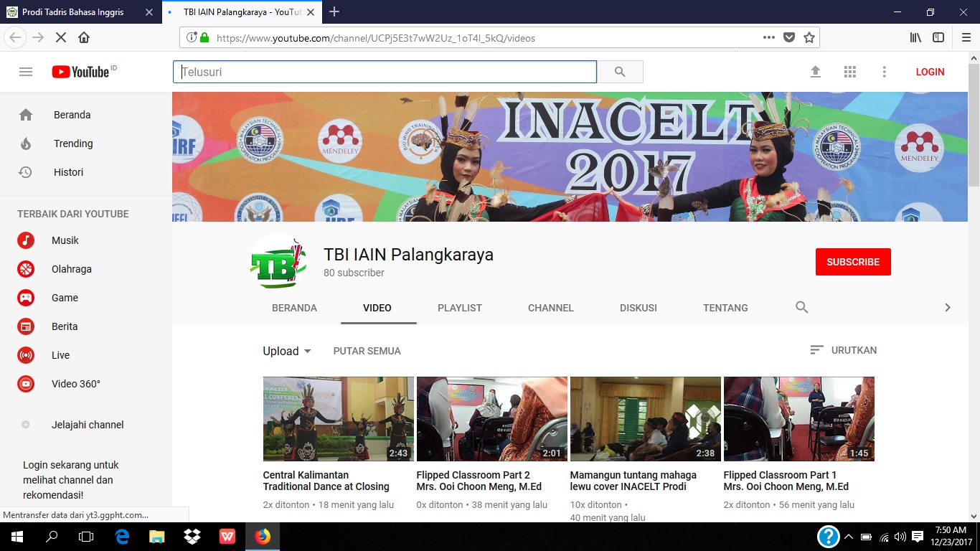Launch Microsoft Edge from taskbar
Image resolution: width=980 pixels, height=551 pixels.
[122, 537]
